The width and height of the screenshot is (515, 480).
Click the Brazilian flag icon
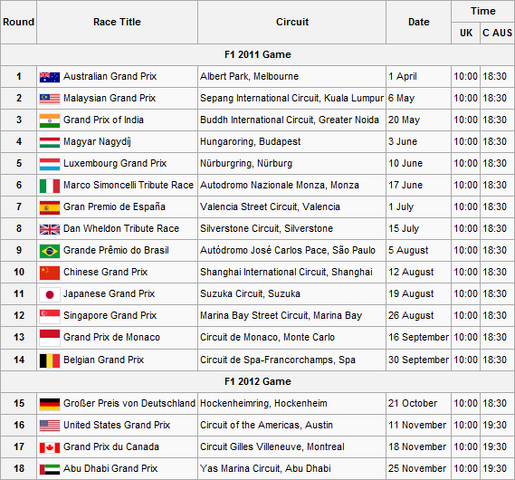[x=50, y=251]
